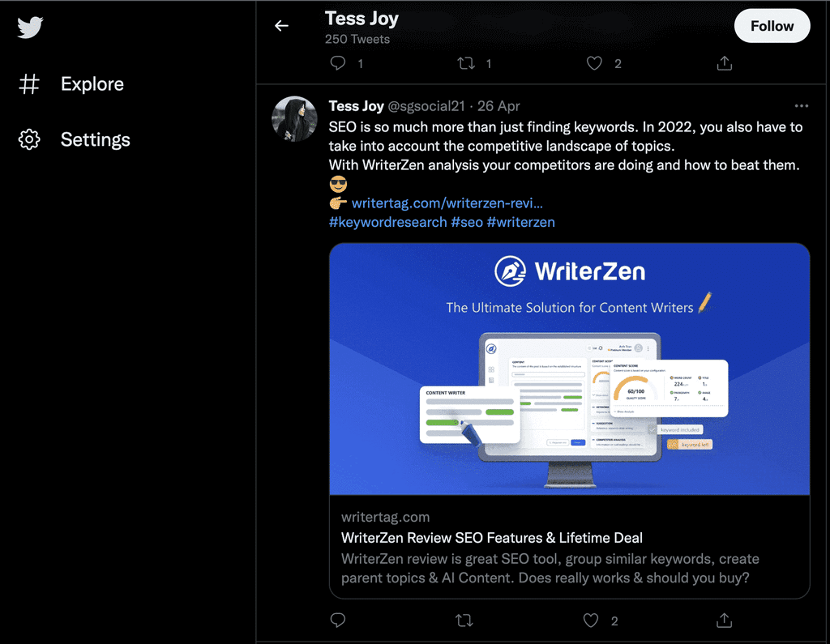Open the #writerzen hashtag

coord(521,222)
